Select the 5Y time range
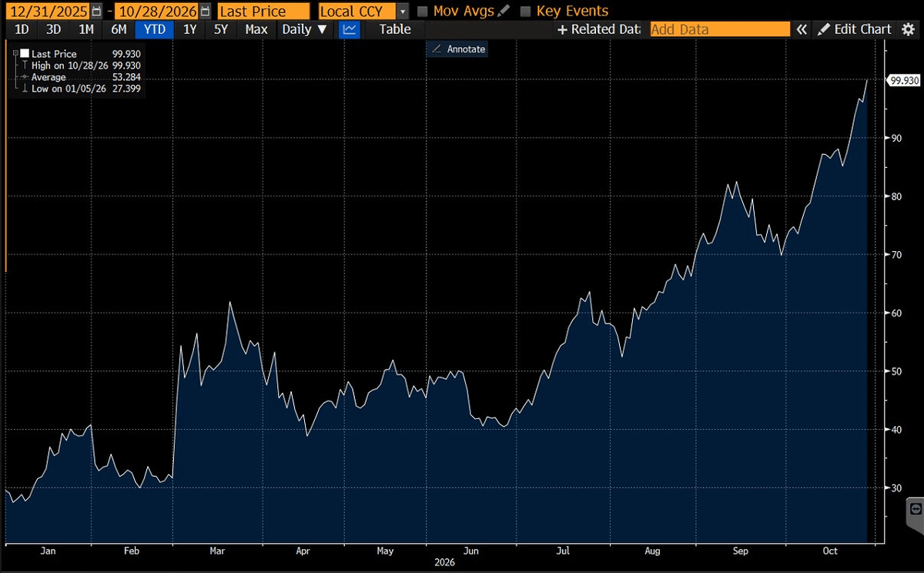Viewport: 924px width, 573px height. 222,29
